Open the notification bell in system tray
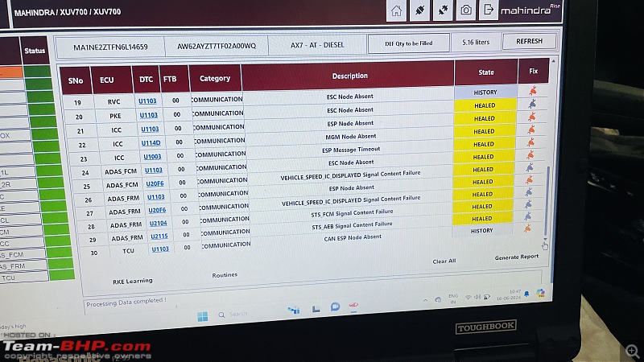This screenshot has width=644, height=362. (526, 294)
